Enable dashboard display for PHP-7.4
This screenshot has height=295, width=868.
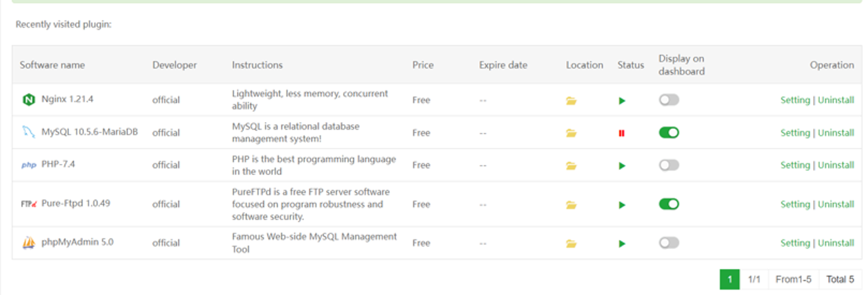pyautogui.click(x=669, y=165)
